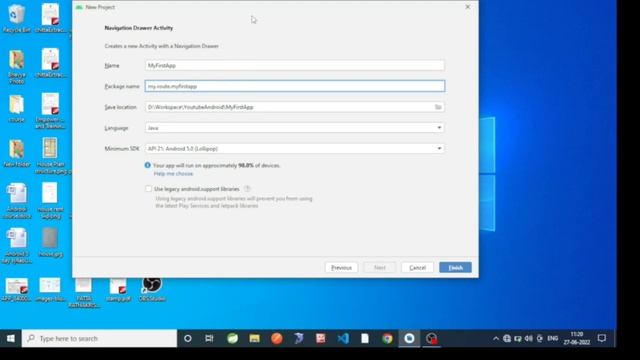Open File Explorer from the taskbar
Screen dimensions: 640x360
coord(255,338)
